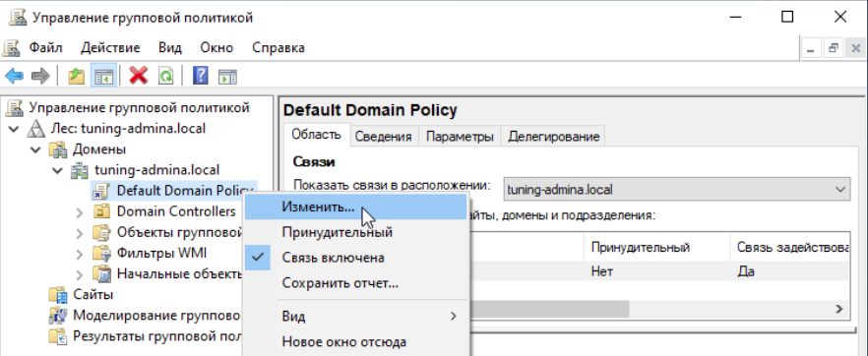Image resolution: width=868 pixels, height=356 pixels.
Task: Click the forest triangle icon beside Лес
Action: (36, 129)
